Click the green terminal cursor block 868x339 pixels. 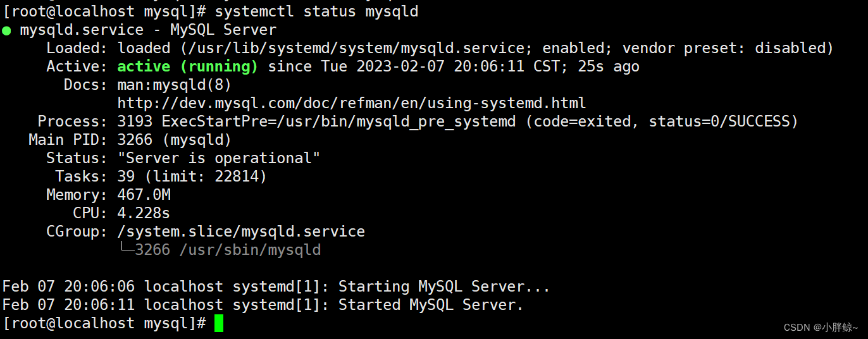(x=219, y=323)
